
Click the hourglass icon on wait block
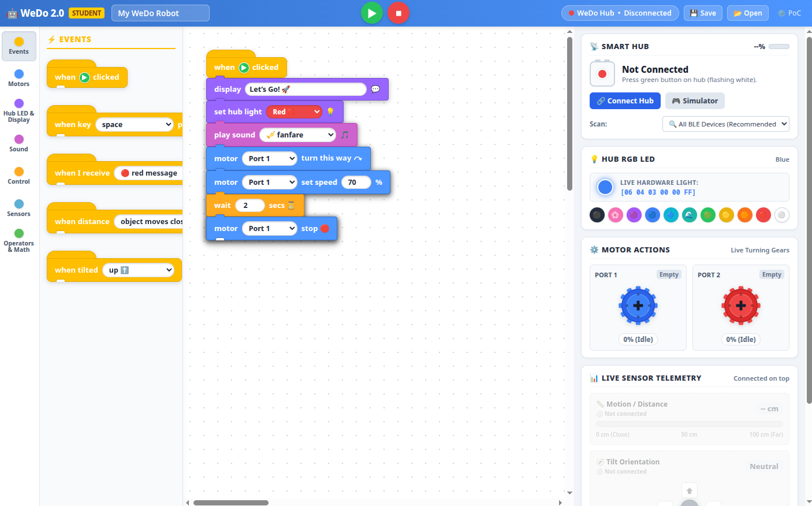tap(291, 205)
